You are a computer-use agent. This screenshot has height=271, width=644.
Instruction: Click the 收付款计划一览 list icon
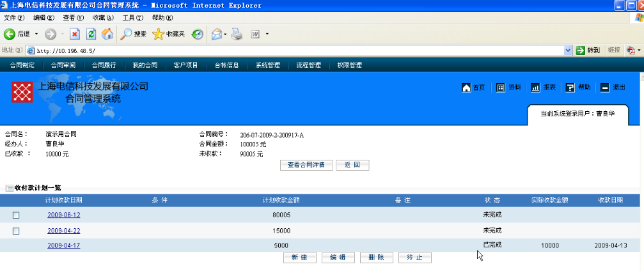coord(9,188)
